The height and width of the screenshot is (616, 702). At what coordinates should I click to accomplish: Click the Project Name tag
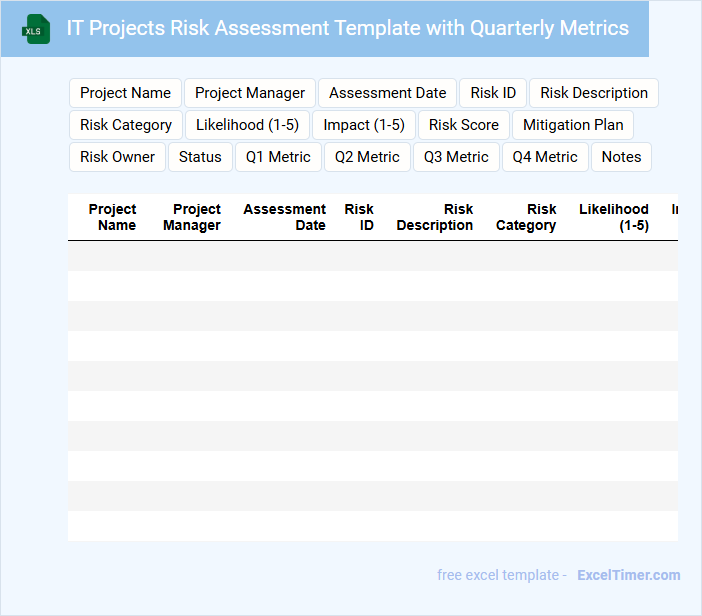pos(125,93)
